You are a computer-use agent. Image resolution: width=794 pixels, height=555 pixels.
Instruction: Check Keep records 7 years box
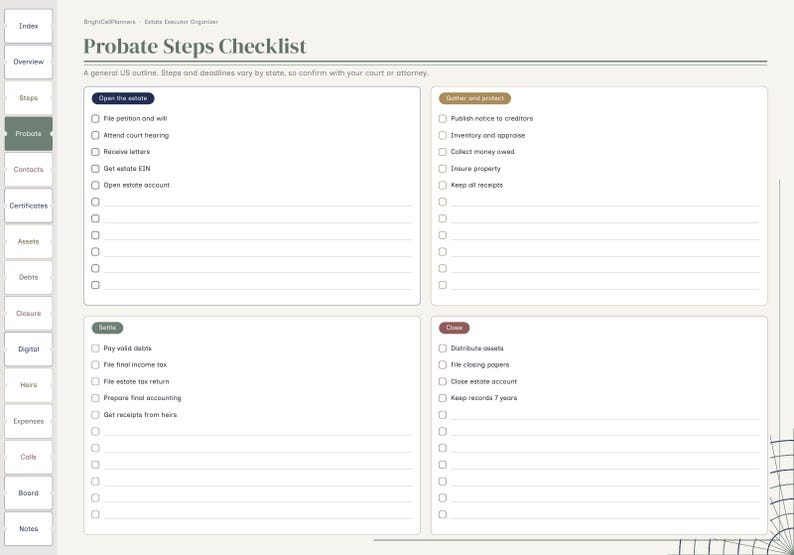pos(443,398)
